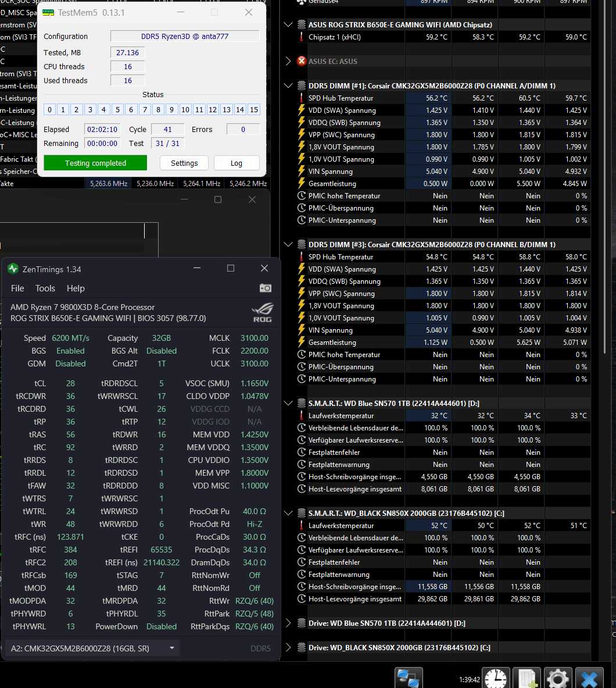Click the TestMem5 Elapsed time 02:02:10 field

click(102, 129)
